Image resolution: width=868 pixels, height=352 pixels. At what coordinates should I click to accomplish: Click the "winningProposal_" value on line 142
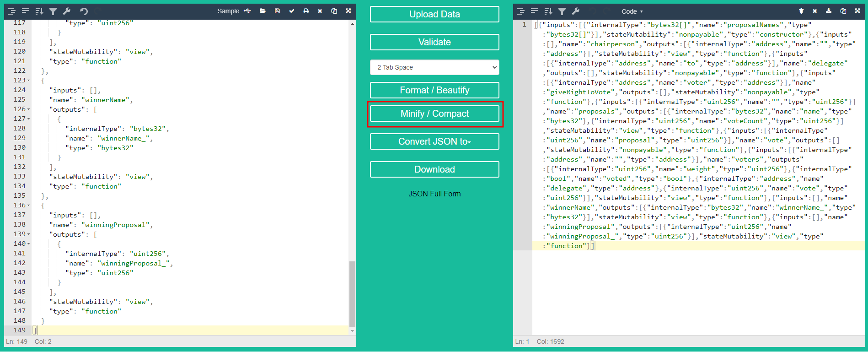[134, 263]
